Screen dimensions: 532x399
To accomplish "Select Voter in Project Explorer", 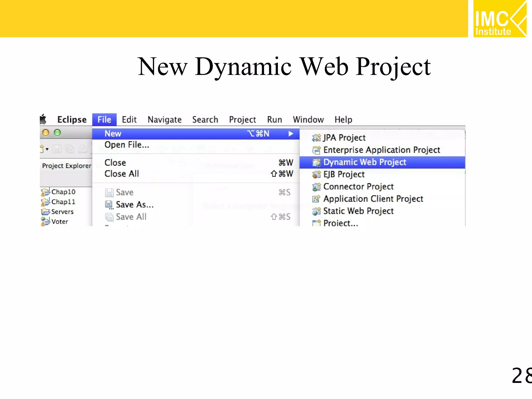I will point(59,222).
